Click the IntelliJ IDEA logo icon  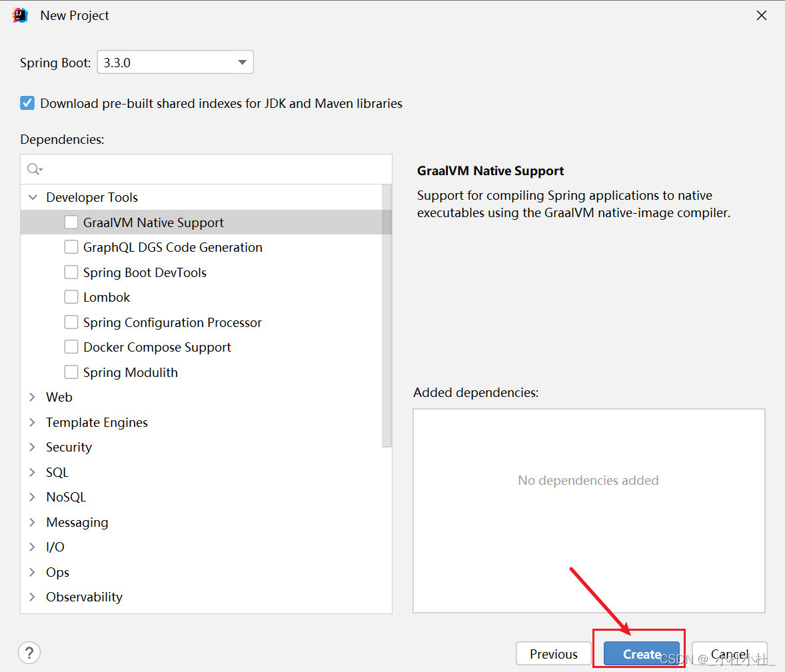click(19, 15)
